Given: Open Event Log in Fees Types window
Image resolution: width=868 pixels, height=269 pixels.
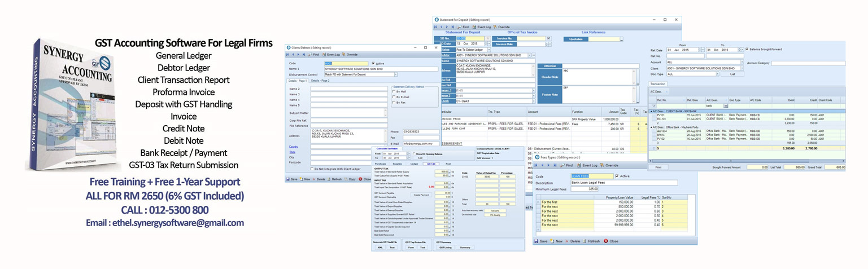Looking at the screenshot, I should 587,165.
